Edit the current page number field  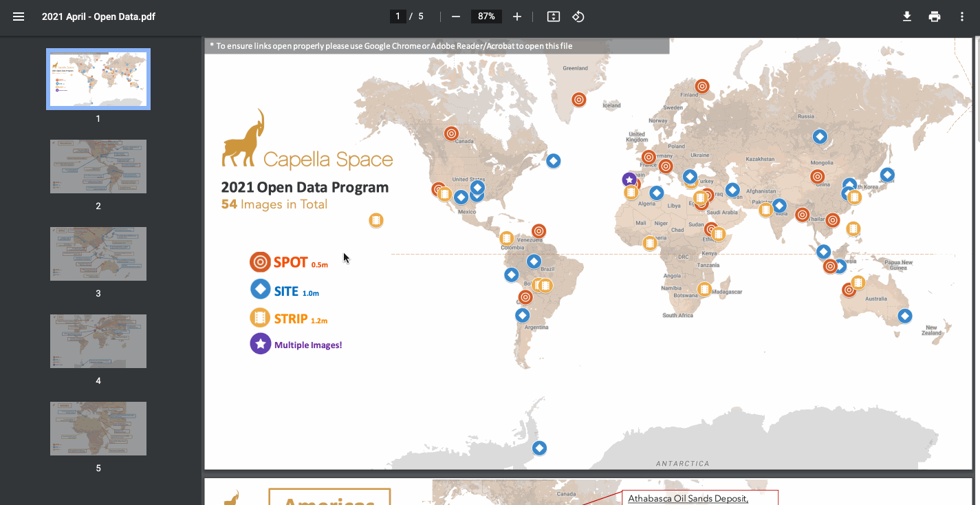pos(398,17)
